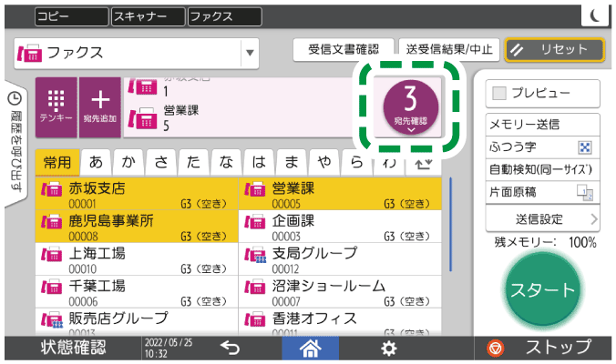This screenshot has height=364, width=616.
Task: Tap the 片面原稿 original sides icon
Action: tap(585, 192)
